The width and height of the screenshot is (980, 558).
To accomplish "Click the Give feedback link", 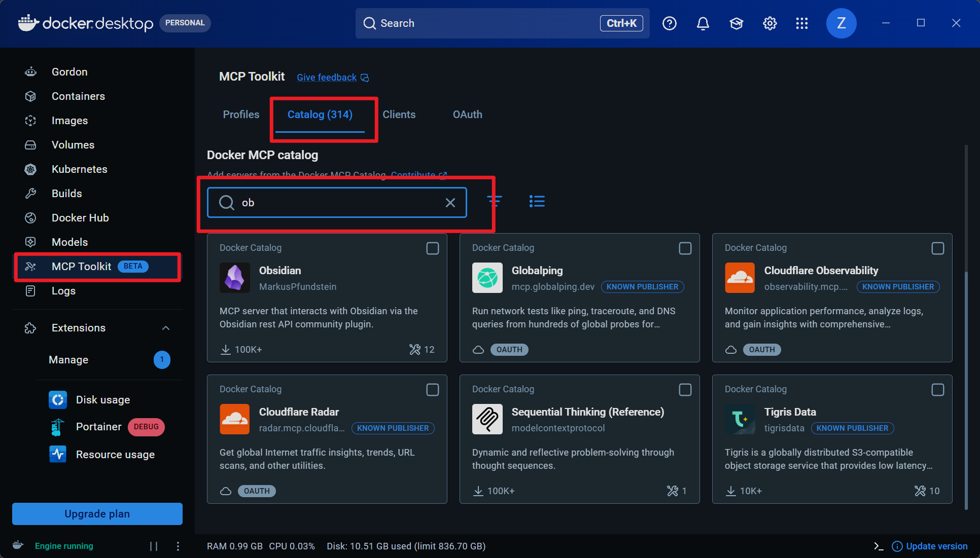I will [x=327, y=78].
